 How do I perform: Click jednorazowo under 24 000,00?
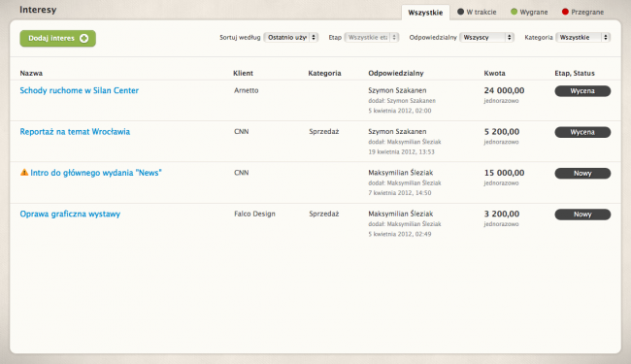(x=501, y=101)
